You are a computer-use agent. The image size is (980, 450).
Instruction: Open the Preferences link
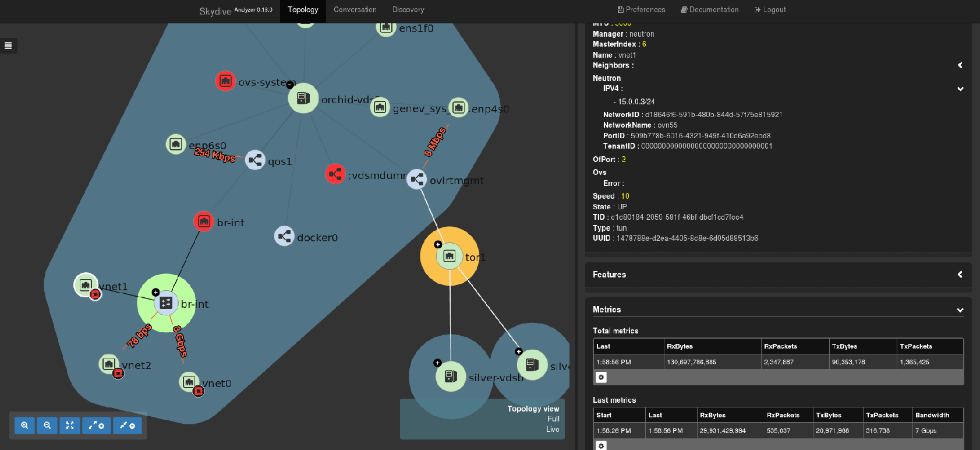[641, 10]
